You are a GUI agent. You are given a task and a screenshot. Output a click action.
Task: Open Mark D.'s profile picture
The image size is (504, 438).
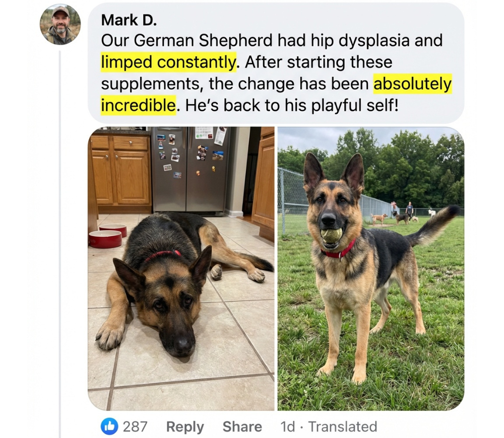(60, 24)
